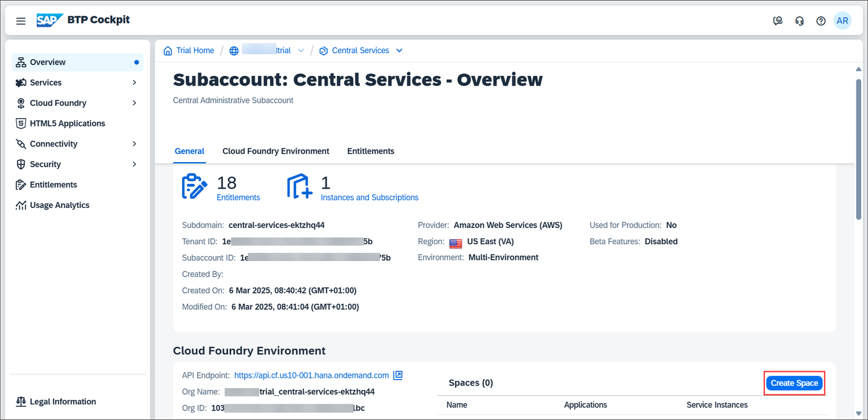Click the Amazon Web Services (AWS) provider value

tap(508, 225)
